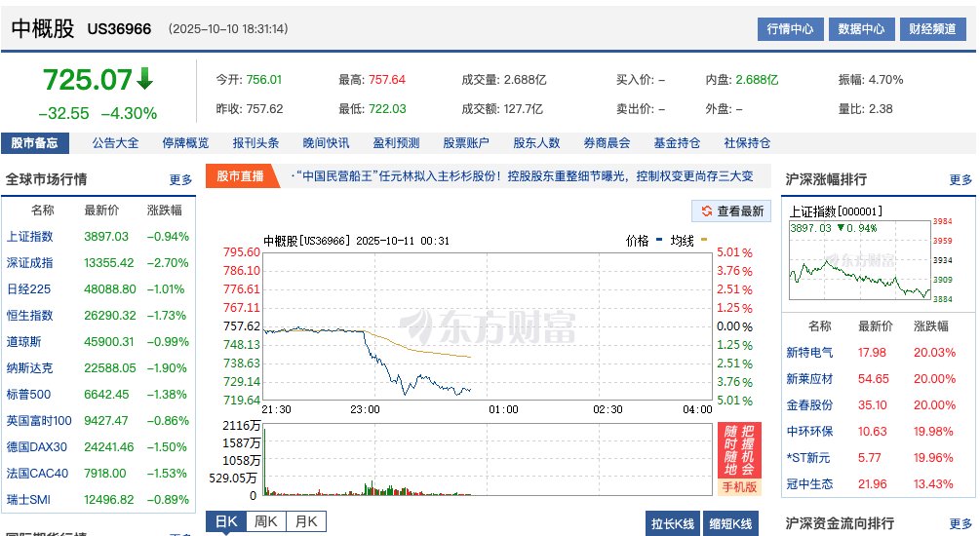Open *ST新元 stock link
This screenshot has width=980, height=536.
[x=808, y=457]
